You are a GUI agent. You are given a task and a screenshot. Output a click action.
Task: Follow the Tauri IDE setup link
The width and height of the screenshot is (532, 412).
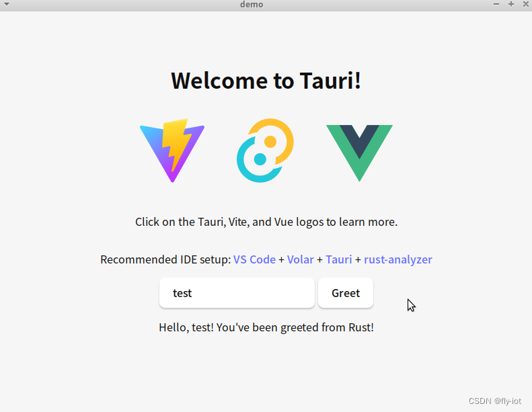tap(338, 259)
